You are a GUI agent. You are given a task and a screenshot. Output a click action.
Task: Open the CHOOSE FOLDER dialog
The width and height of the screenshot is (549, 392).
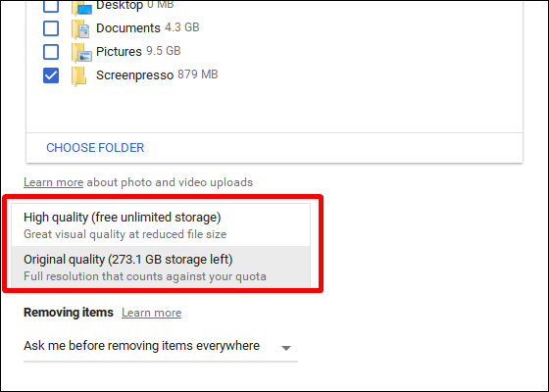(95, 148)
